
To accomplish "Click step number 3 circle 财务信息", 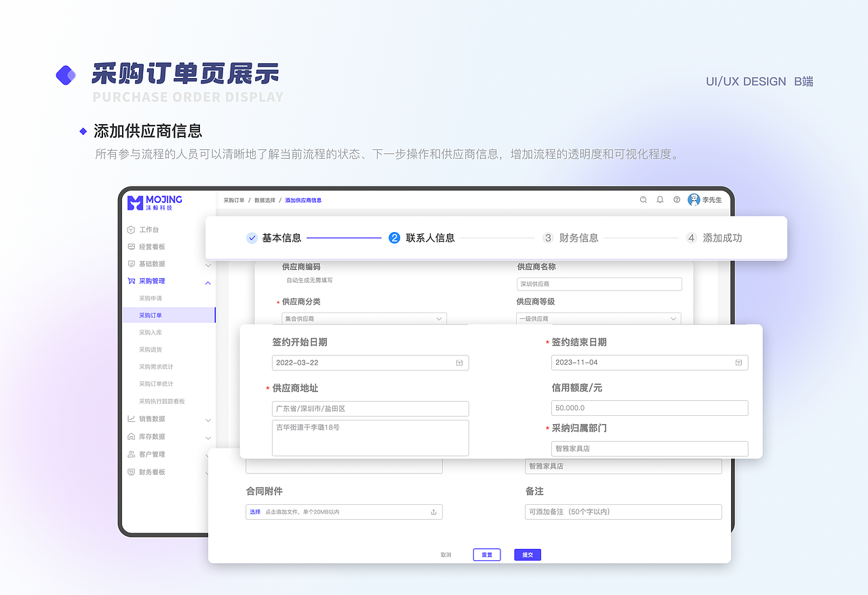I will pos(548,238).
